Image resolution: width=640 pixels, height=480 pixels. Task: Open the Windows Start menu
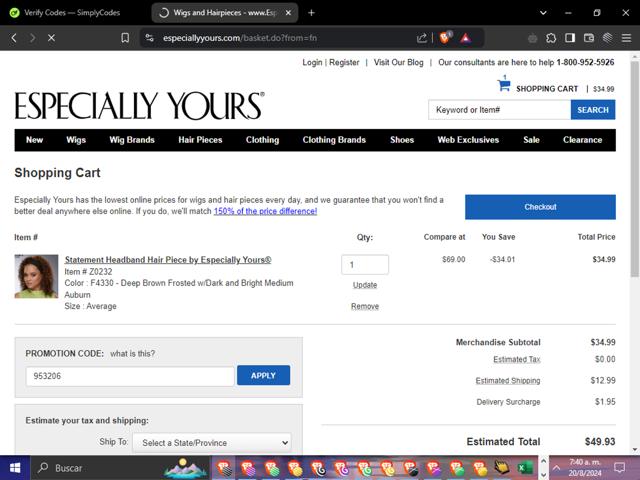pos(15,468)
